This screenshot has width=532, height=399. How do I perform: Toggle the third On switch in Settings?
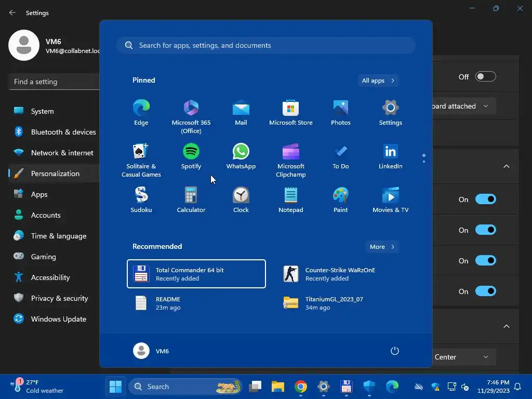pyautogui.click(x=486, y=261)
